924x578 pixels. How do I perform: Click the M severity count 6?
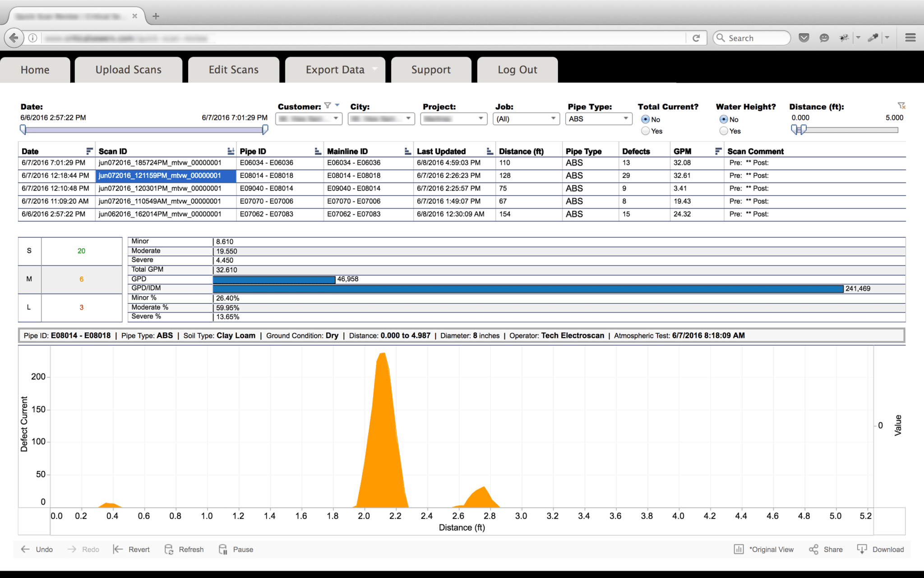(x=82, y=279)
